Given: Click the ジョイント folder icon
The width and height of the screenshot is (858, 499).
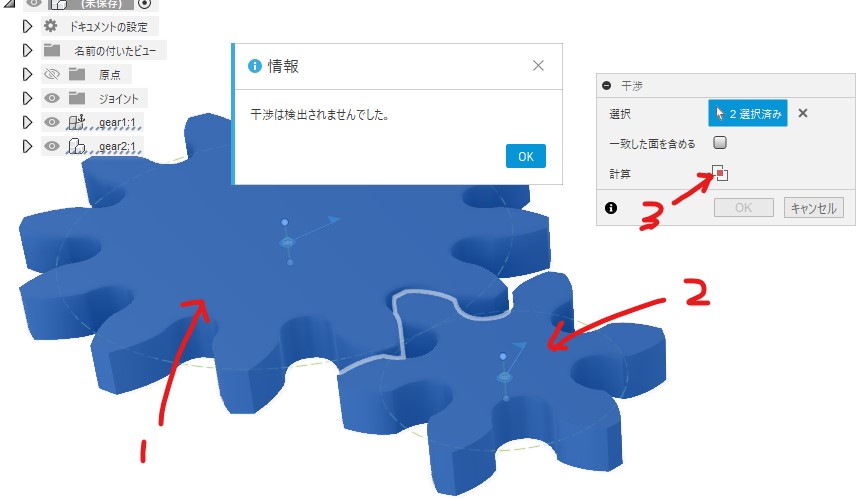Looking at the screenshot, I should tap(77, 98).
